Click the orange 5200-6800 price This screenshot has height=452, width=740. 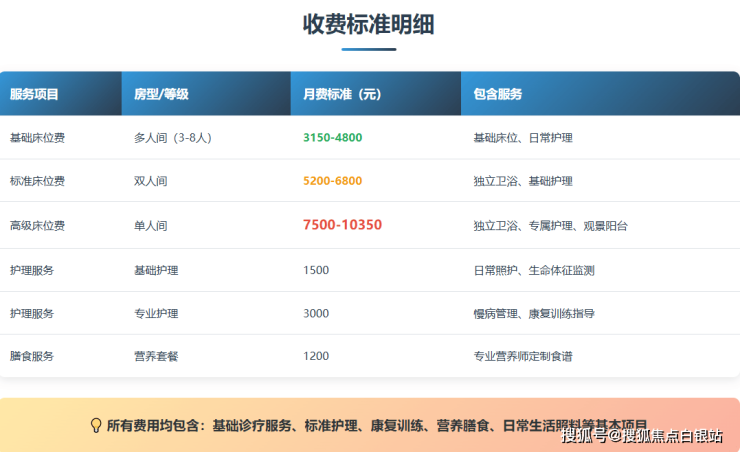(x=332, y=181)
